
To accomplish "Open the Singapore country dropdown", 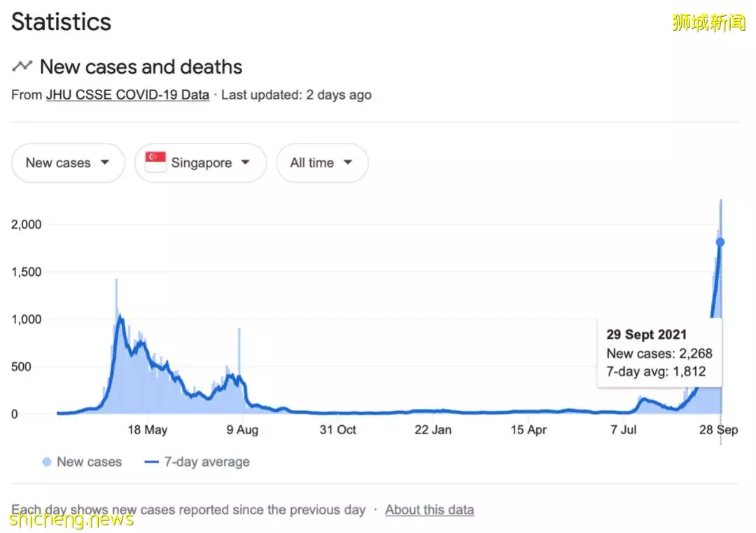I will click(x=201, y=163).
